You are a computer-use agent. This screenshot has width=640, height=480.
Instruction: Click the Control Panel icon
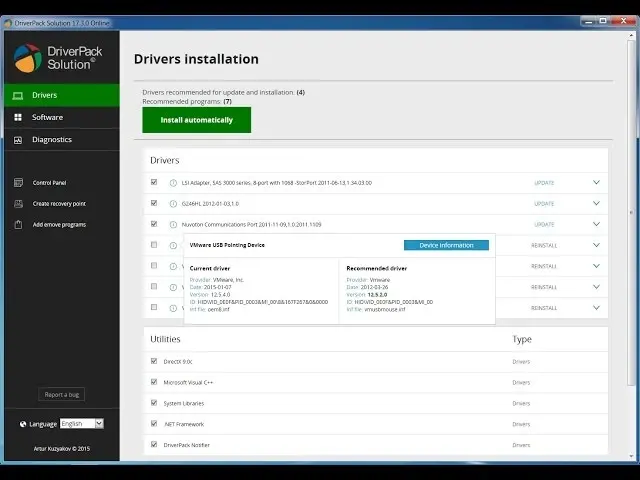(18, 183)
